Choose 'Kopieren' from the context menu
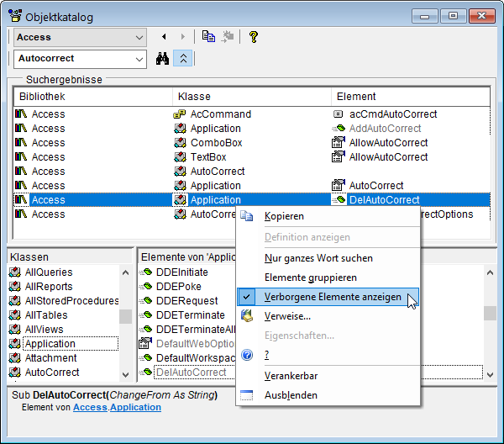 pyautogui.click(x=284, y=216)
